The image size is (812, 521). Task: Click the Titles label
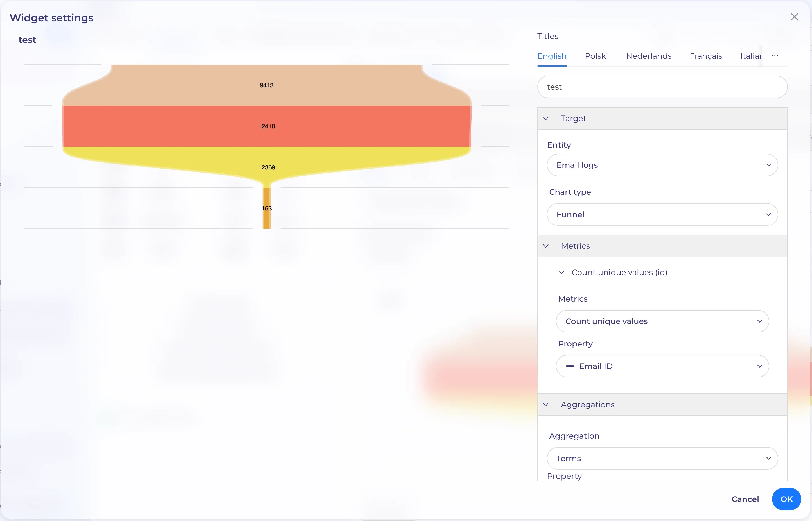point(548,36)
